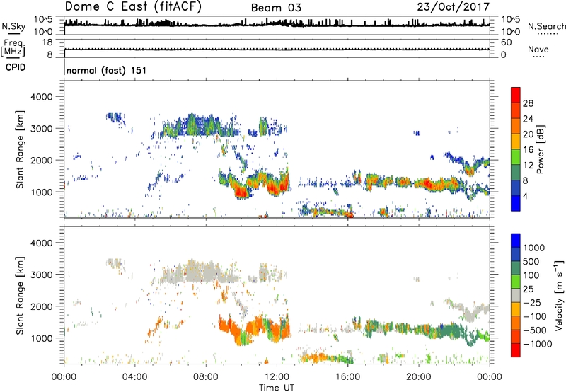Click the "N.Search" legend label
Screen dimensions: 566x392
(x=547, y=26)
